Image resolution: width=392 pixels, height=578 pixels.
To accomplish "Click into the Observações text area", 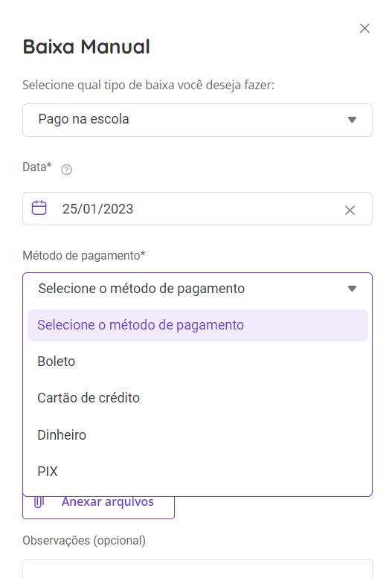I will [x=197, y=569].
